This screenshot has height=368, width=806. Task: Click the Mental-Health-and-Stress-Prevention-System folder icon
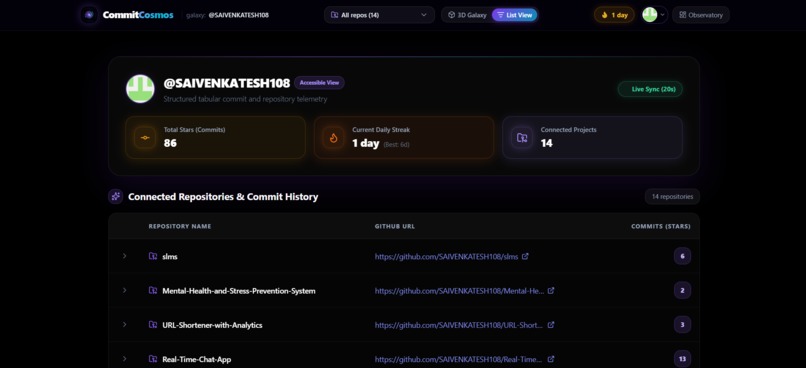point(153,290)
